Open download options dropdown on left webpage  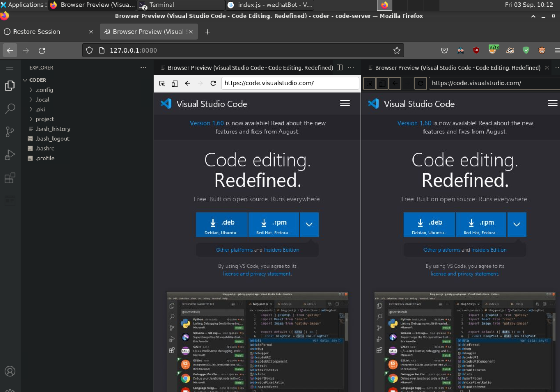click(x=309, y=225)
